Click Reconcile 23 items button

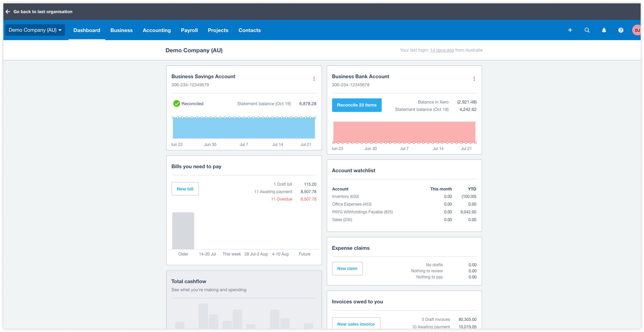[357, 105]
